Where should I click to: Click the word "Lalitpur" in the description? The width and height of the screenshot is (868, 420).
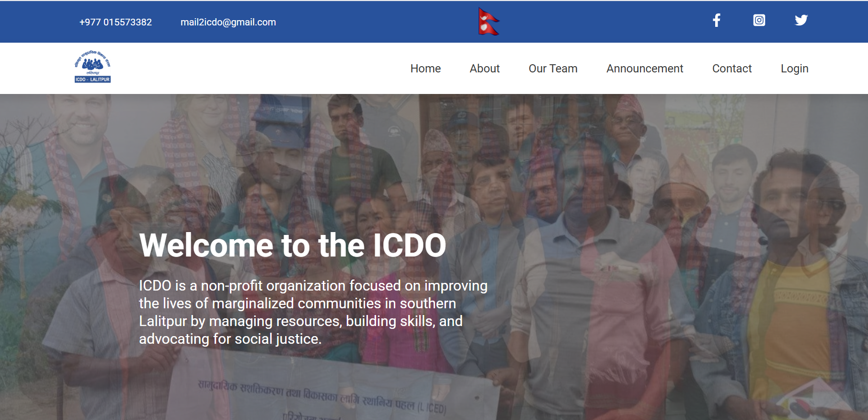coord(163,321)
